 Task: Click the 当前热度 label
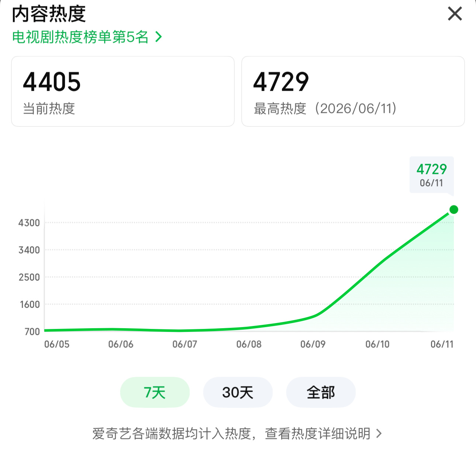(x=49, y=109)
